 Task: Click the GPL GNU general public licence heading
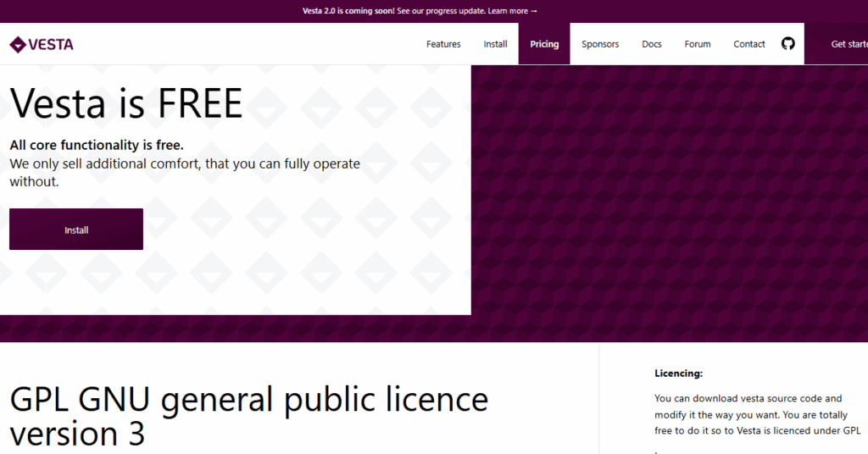(x=249, y=416)
